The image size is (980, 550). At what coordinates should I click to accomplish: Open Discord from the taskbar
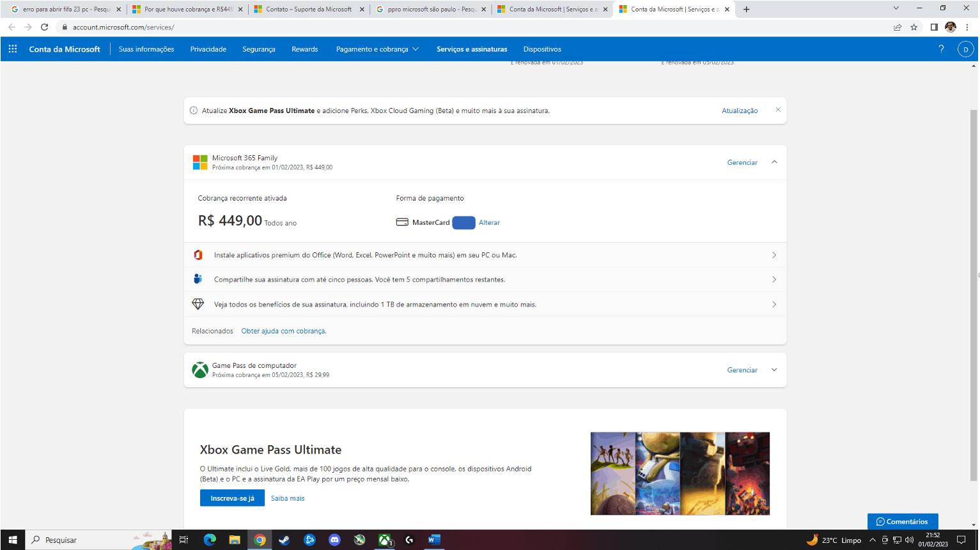tap(334, 540)
